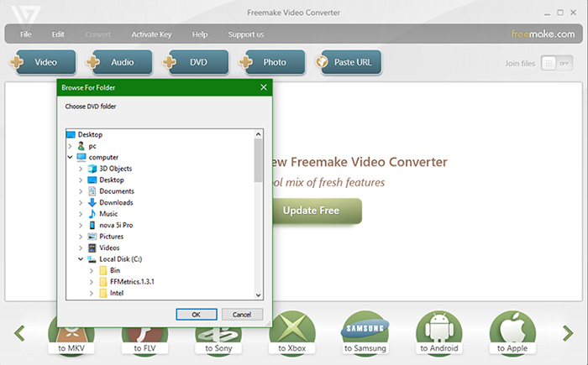Expand the Downloads node
The width and height of the screenshot is (588, 365).
(81, 203)
